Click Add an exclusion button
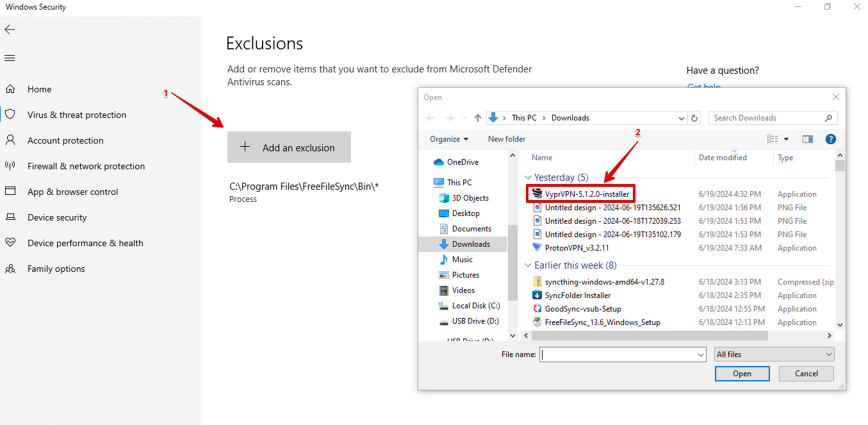 [x=289, y=147]
